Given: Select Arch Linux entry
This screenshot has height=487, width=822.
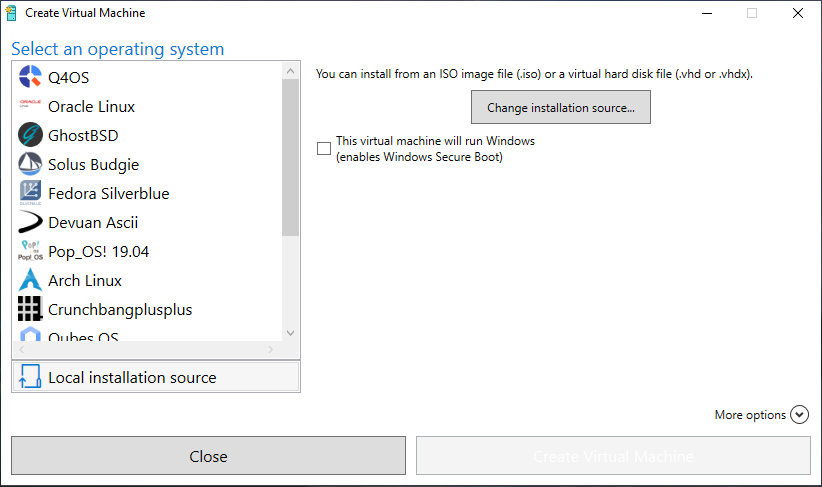Looking at the screenshot, I should tap(147, 280).
